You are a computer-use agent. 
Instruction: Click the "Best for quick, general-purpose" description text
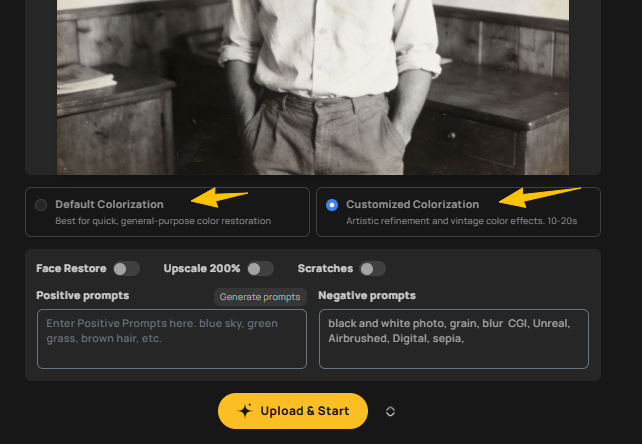[163, 221]
